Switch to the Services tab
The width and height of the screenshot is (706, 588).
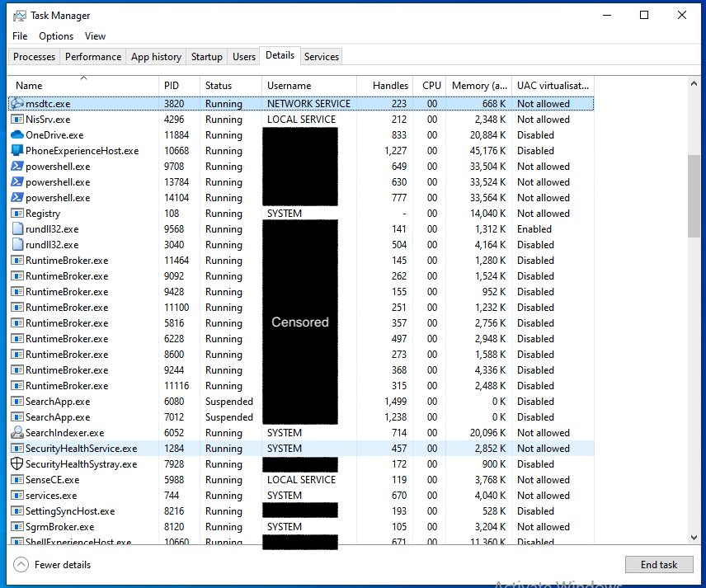tap(322, 57)
